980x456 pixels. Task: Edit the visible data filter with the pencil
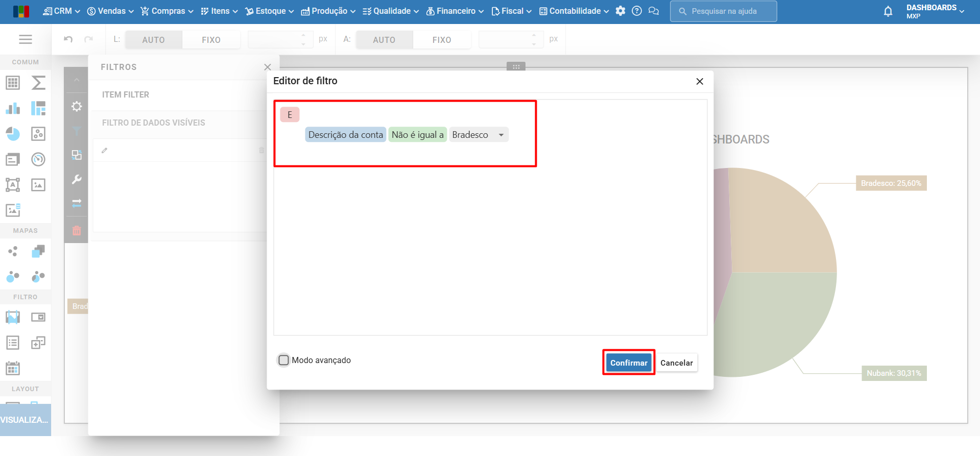[105, 150]
